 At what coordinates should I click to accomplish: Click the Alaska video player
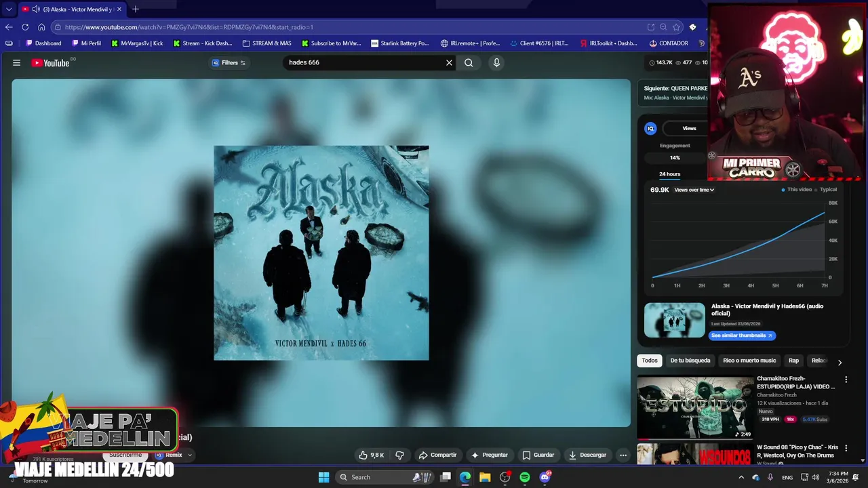pos(321,253)
